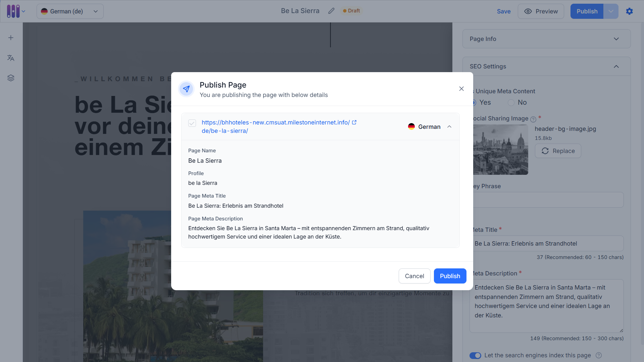Click the 'Publish Page' dialog heading
Screen dimensions: 644x362
223,85
